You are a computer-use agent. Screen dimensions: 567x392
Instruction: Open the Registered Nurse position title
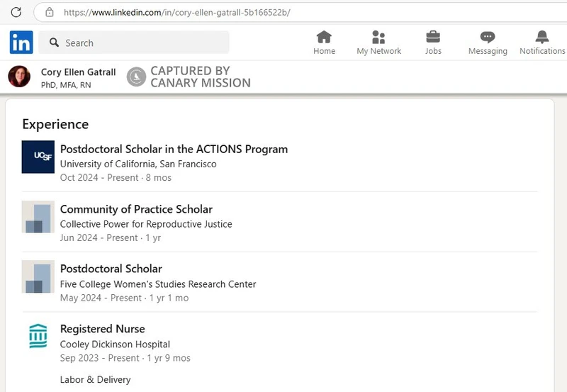click(x=102, y=329)
